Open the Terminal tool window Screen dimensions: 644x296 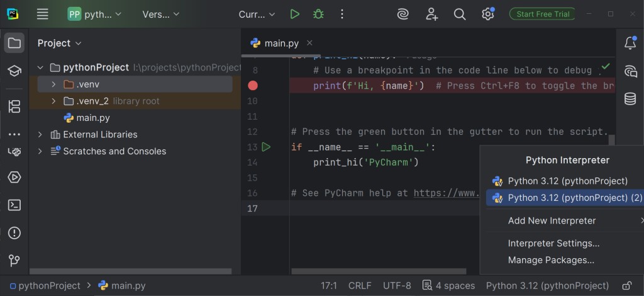point(14,205)
